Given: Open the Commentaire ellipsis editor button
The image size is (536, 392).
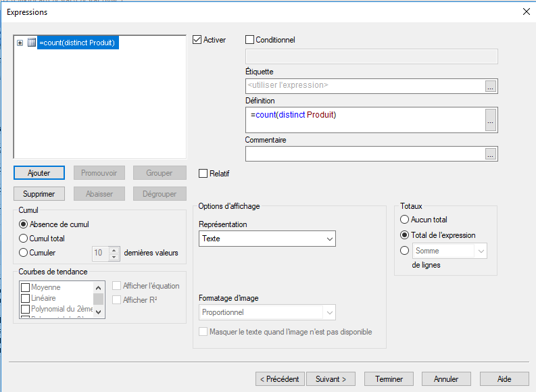Looking at the screenshot, I should 491,154.
